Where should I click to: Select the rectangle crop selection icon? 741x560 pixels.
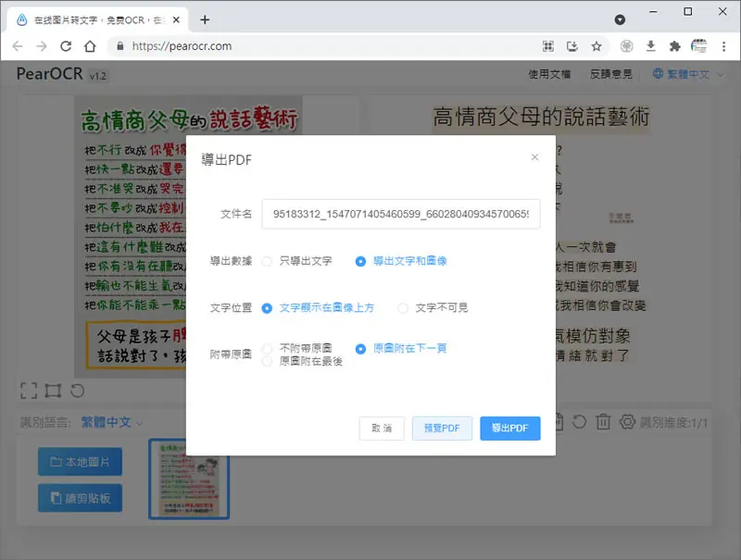tap(53, 391)
